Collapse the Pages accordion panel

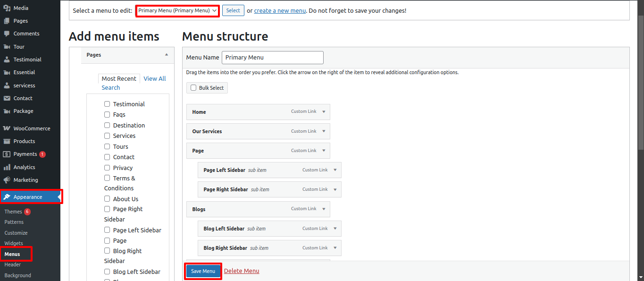[x=167, y=55]
